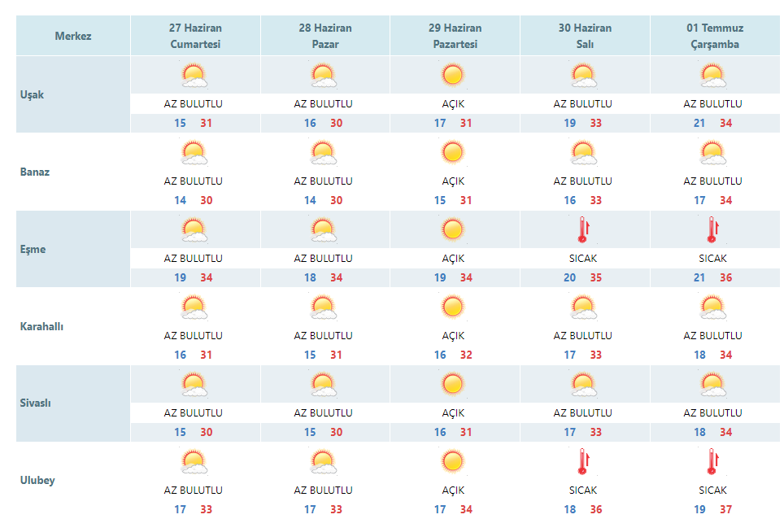Viewport: 784px width, 532px height.
Task: Click Banaz sunny icon for 29 Haziran
Action: click(x=452, y=152)
